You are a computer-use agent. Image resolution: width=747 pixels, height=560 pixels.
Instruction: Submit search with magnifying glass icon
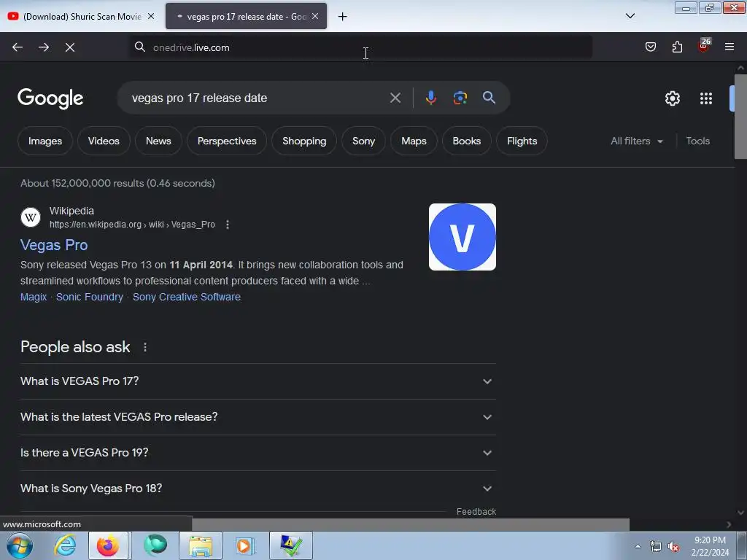[489, 98]
